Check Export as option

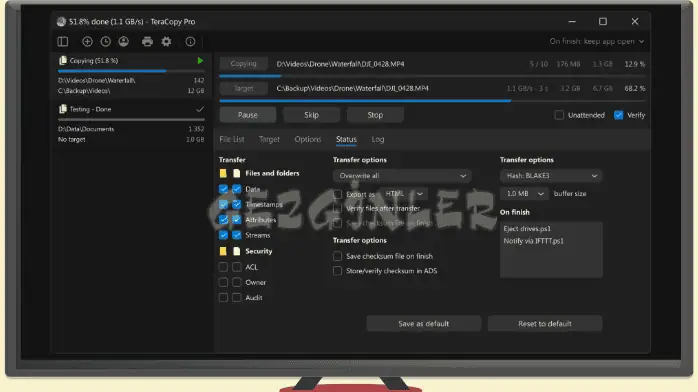(338, 194)
